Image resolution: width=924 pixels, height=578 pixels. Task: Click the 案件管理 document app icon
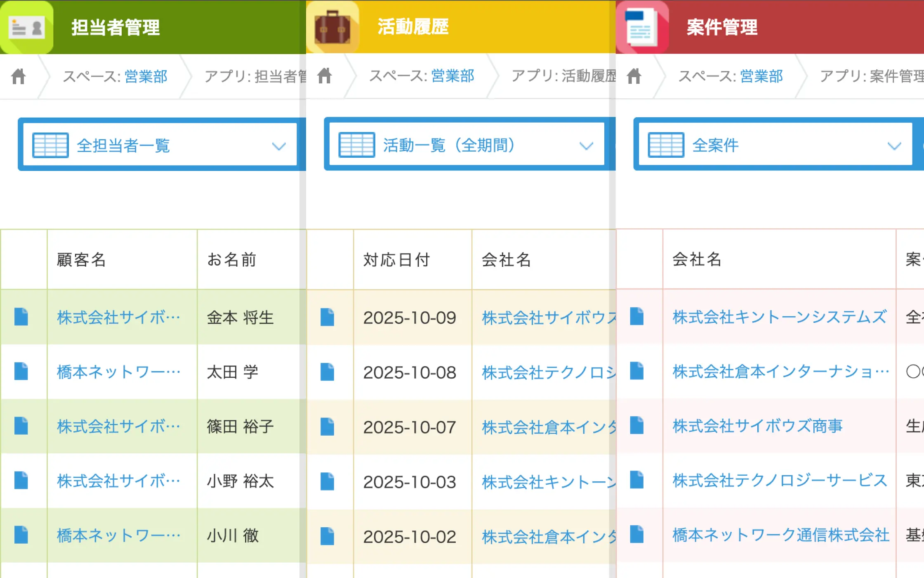tap(642, 27)
